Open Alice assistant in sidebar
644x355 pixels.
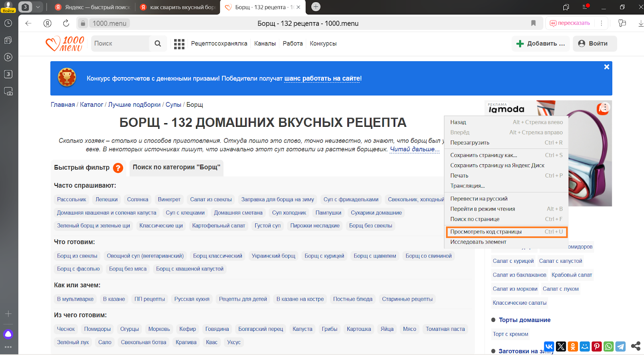point(8,334)
